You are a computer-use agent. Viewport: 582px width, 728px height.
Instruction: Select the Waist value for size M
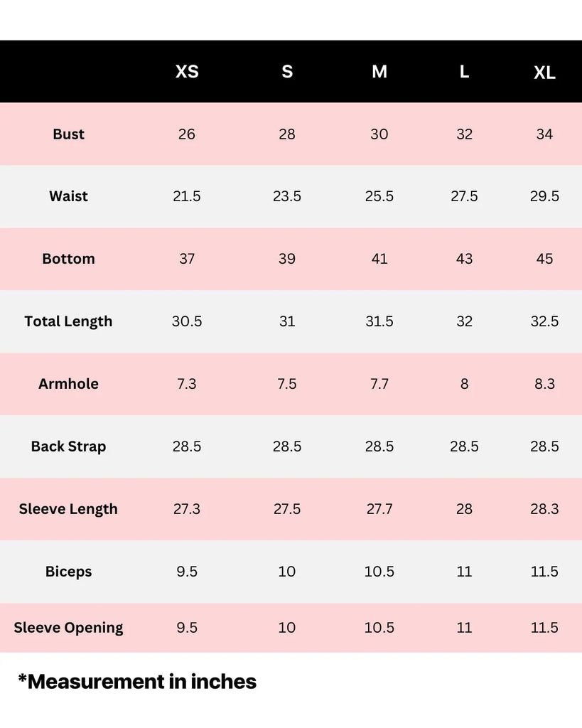point(379,196)
